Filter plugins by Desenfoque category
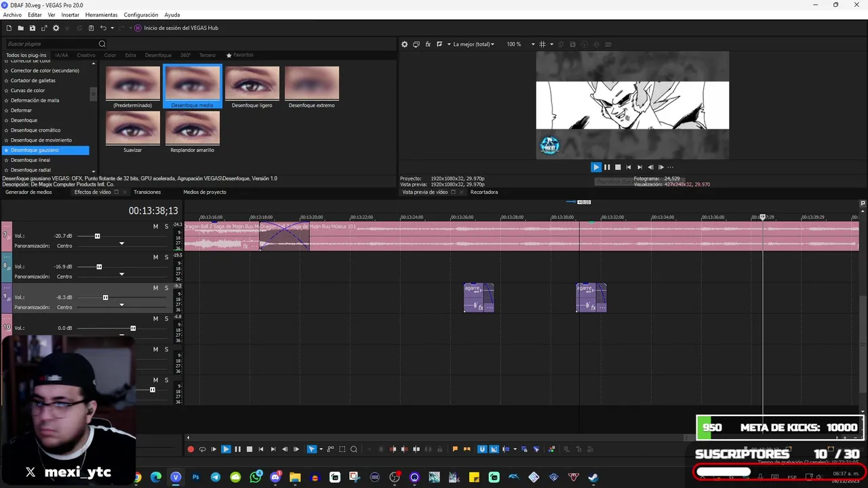This screenshot has width=868, height=488. pyautogui.click(x=158, y=55)
